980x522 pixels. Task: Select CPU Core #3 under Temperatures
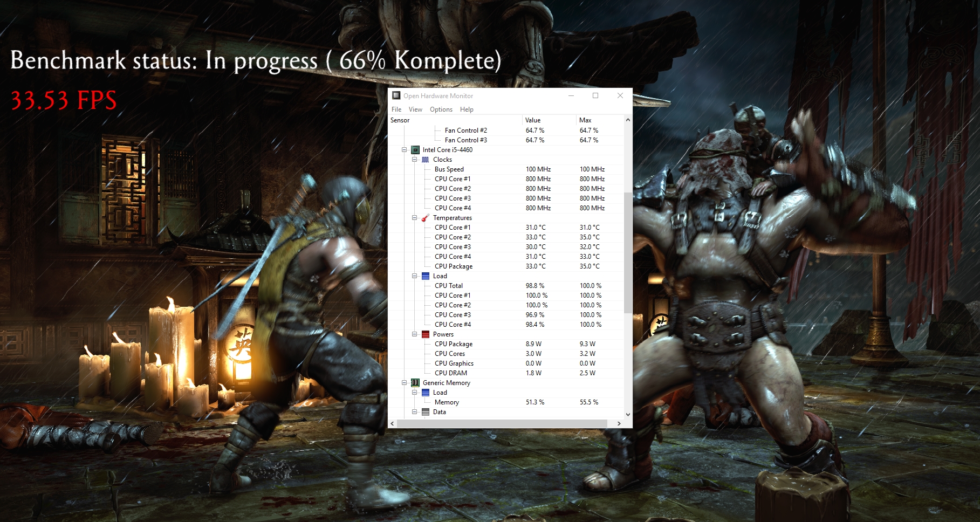pos(506,247)
